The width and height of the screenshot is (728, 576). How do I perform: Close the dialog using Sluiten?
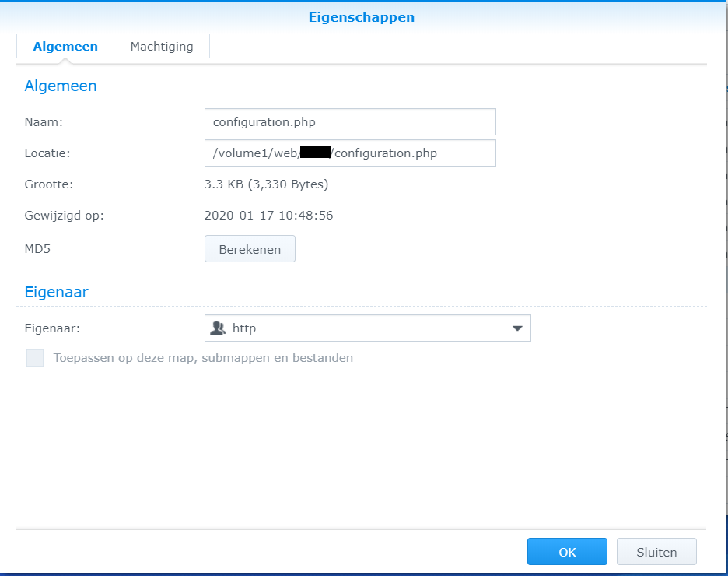pos(656,552)
